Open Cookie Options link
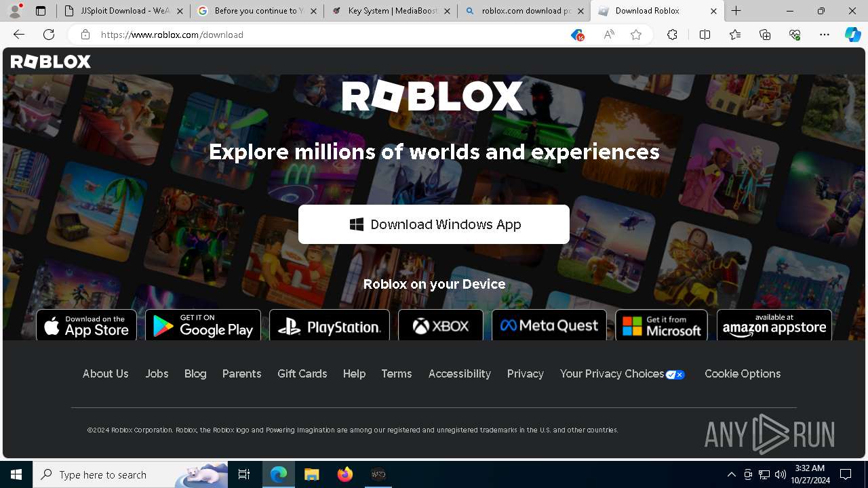Viewport: 868px width, 488px height. 743,374
